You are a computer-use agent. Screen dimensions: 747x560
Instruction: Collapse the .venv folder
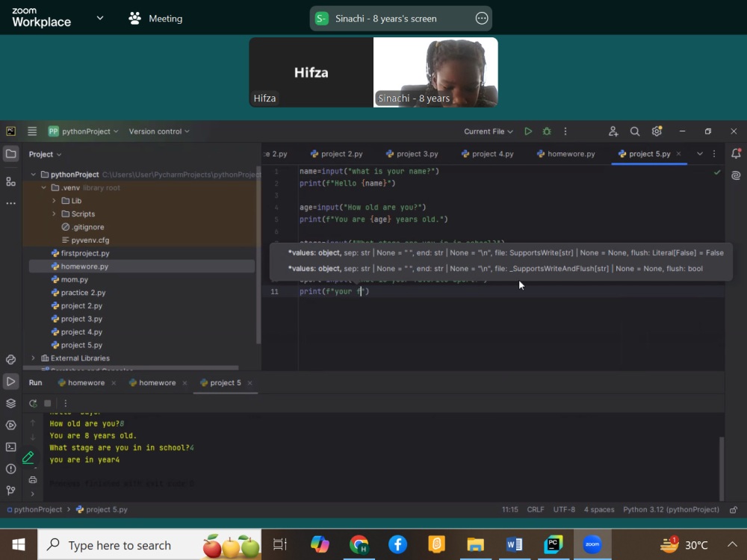[x=44, y=187]
